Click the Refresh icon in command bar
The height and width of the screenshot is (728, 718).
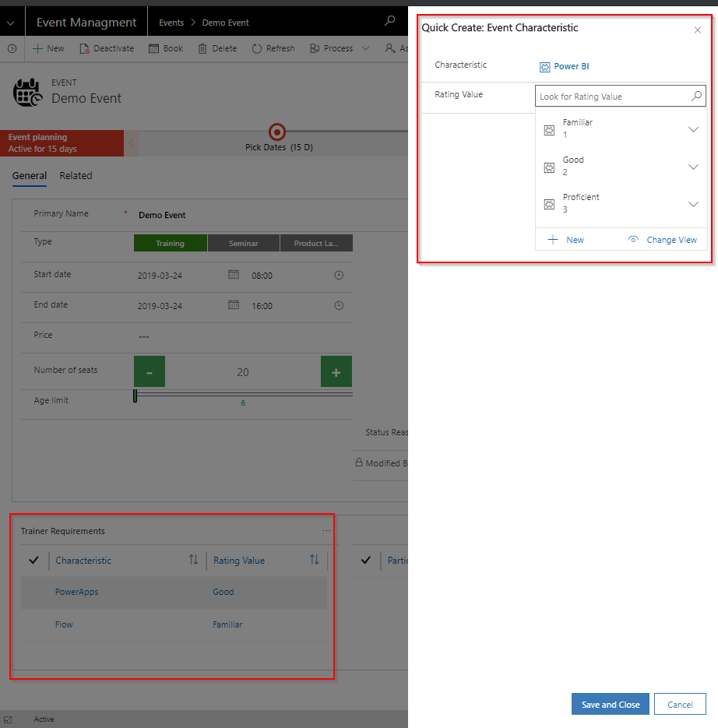coord(257,48)
